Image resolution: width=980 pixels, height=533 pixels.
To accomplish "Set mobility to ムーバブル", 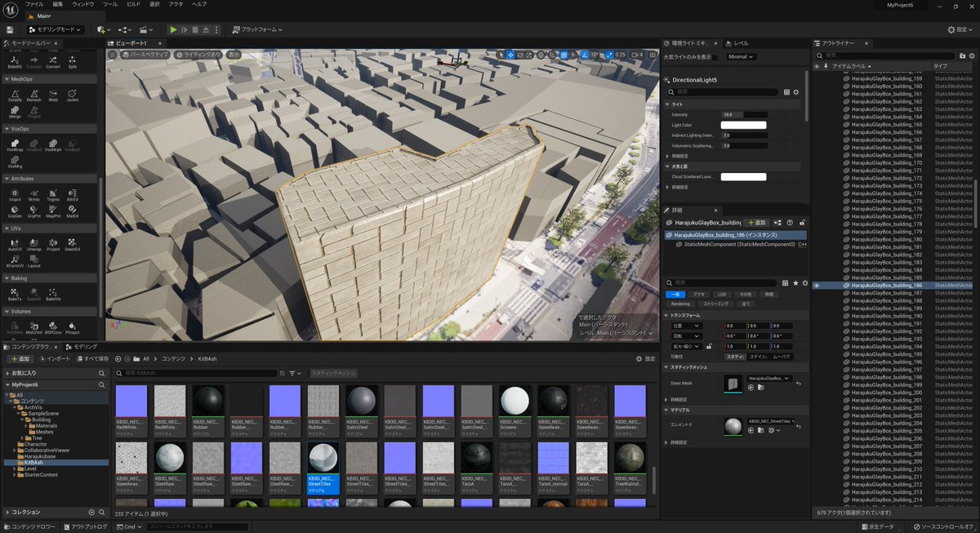I will 782,357.
